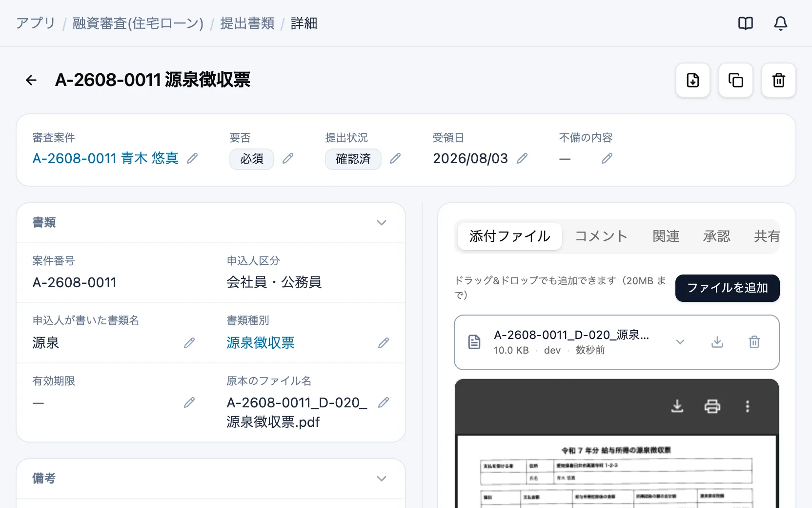
Task: Edit the 不備の内容 pencil
Action: coord(607,158)
